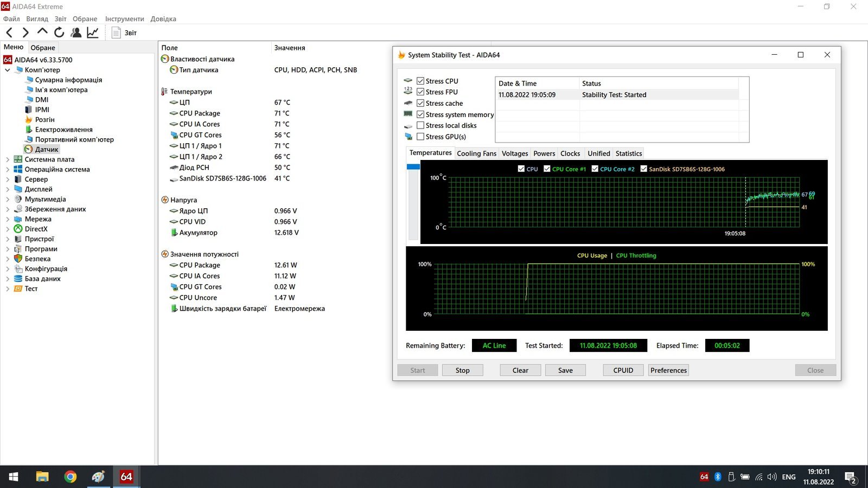Expand the Сервер tree node
This screenshot has width=868, height=488.
tap(8, 179)
